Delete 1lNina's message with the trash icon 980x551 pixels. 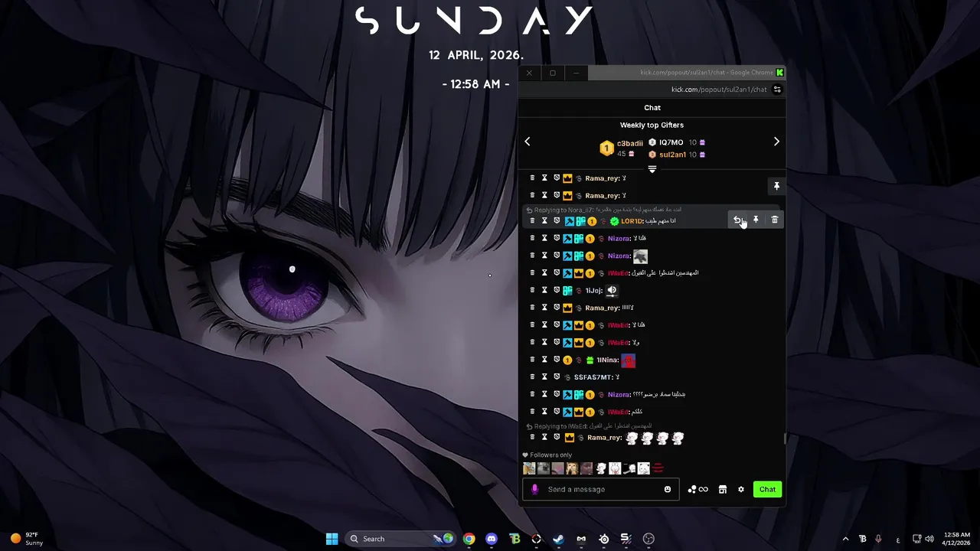tap(532, 359)
